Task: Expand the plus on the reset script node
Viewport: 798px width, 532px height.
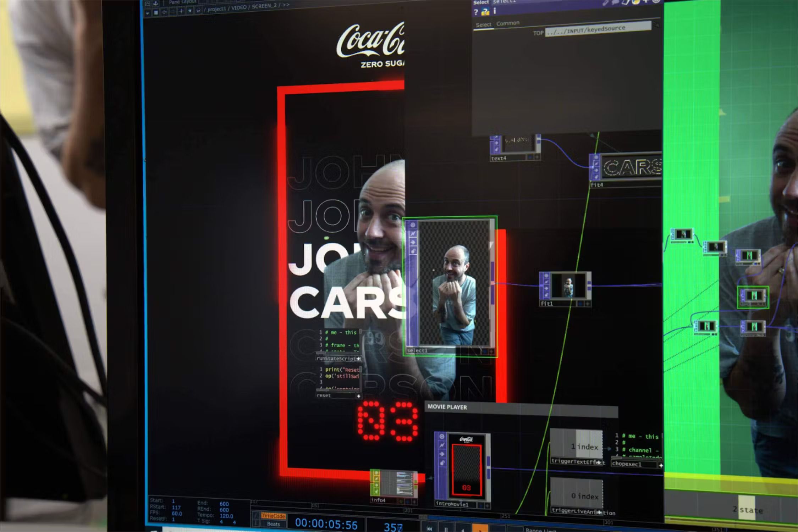Action: (x=358, y=396)
